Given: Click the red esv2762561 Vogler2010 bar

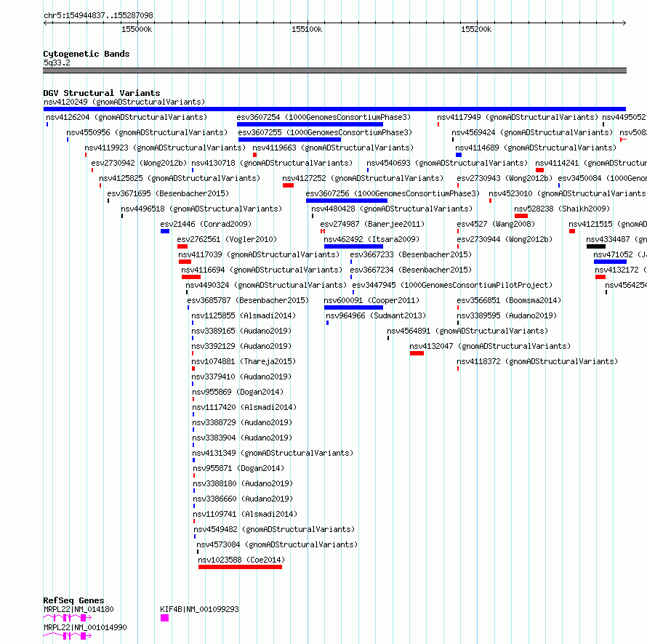Looking at the screenshot, I should click(182, 246).
